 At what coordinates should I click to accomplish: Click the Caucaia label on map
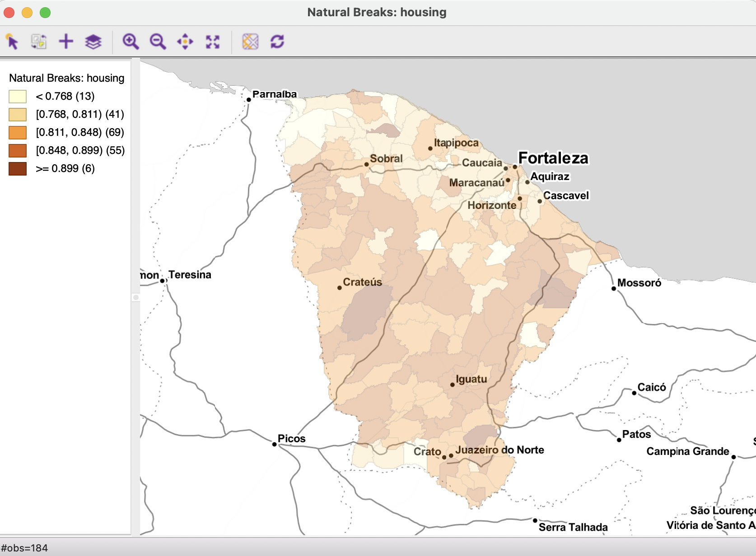[482, 163]
